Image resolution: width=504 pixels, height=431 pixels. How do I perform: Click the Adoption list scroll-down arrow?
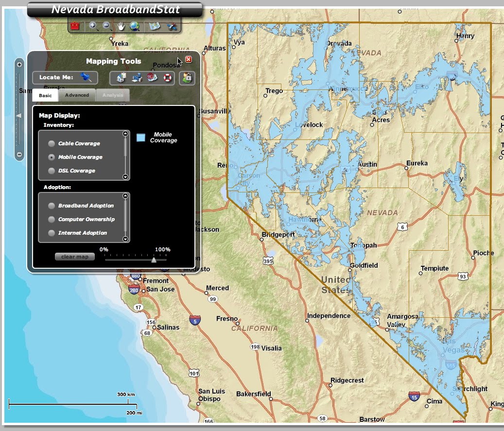click(x=125, y=239)
